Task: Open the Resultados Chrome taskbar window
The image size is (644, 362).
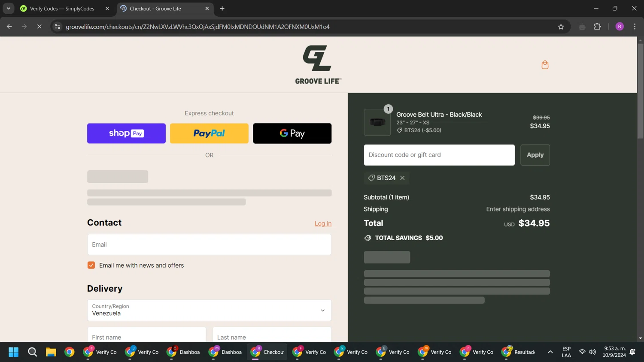Action: [x=519, y=352]
